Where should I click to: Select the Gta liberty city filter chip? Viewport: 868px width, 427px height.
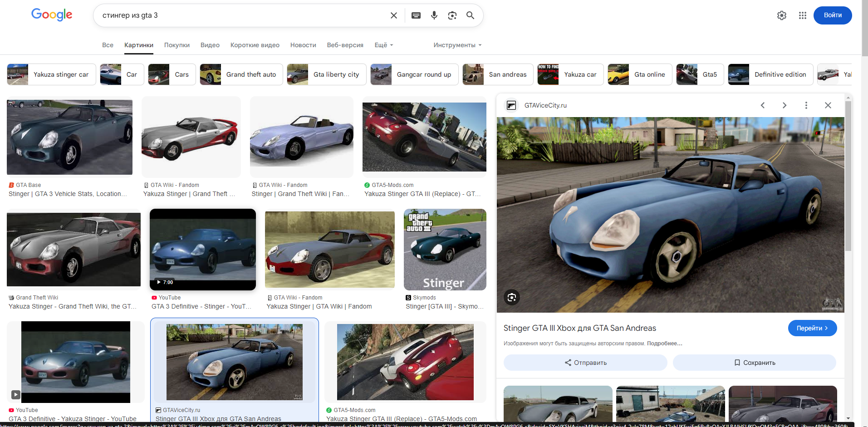[327, 74]
